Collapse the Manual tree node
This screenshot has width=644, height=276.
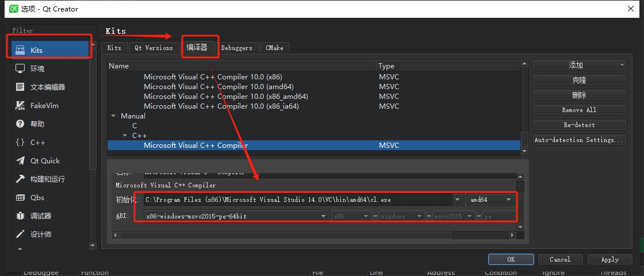coord(113,116)
